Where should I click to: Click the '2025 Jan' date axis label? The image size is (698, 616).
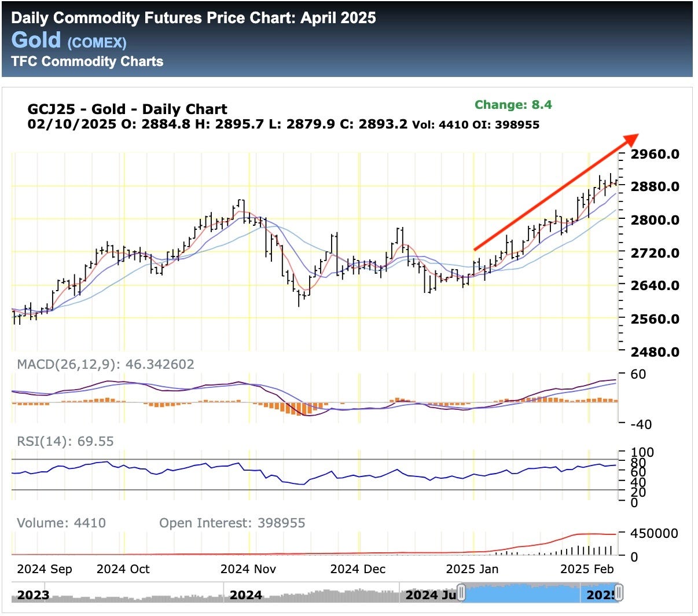[x=472, y=569]
